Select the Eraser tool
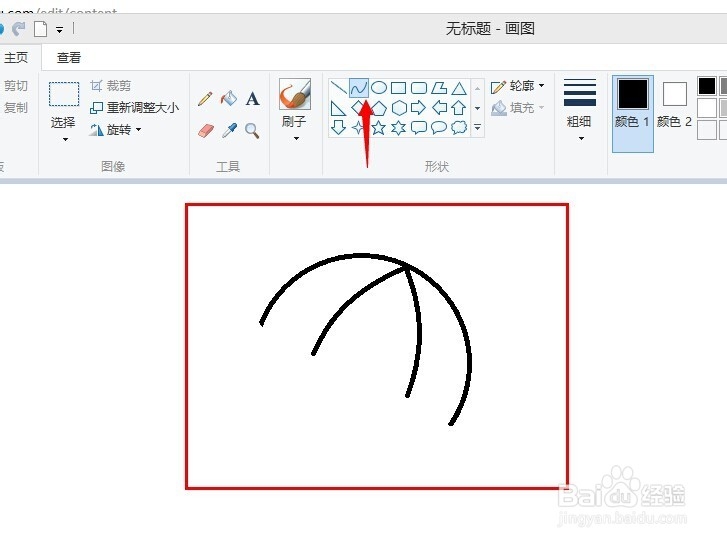 pos(205,131)
